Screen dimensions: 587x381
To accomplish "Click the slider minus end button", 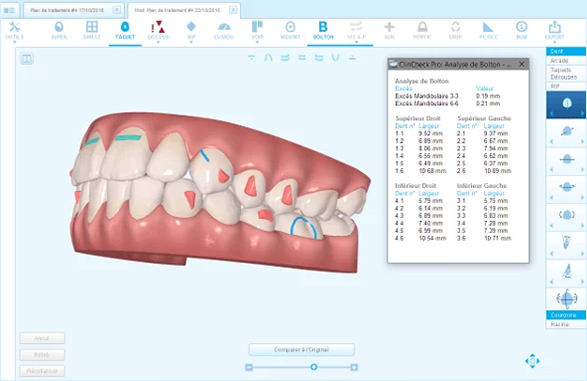I will point(249,368).
